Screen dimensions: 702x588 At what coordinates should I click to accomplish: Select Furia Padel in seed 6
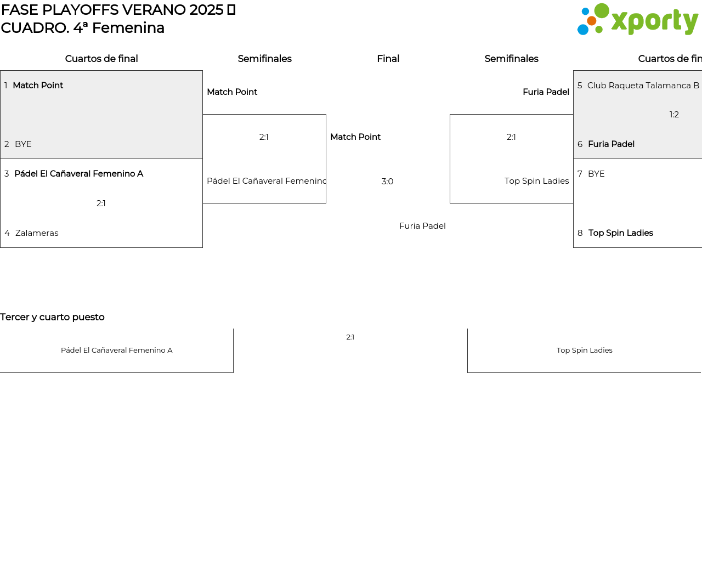611,144
